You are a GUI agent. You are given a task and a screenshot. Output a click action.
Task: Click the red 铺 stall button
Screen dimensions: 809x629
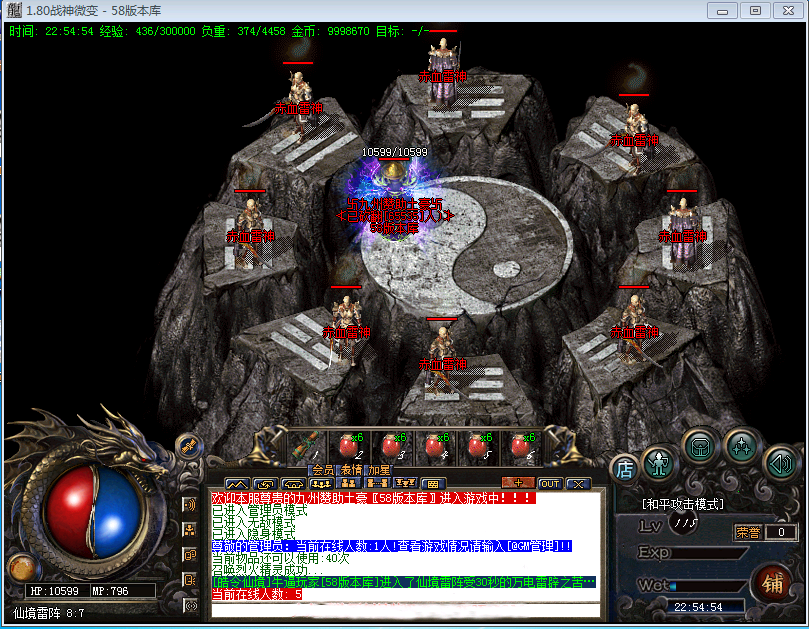coord(772,581)
